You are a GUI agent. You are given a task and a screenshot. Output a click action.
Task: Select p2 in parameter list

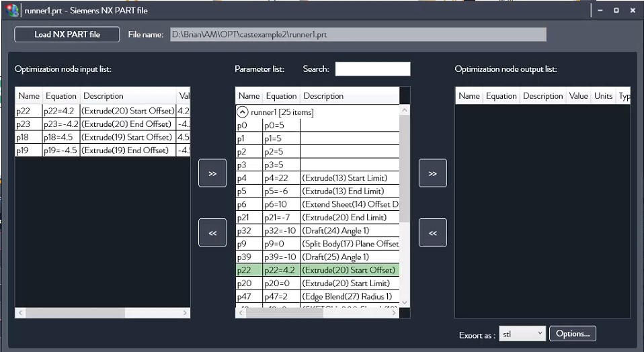[317, 151]
